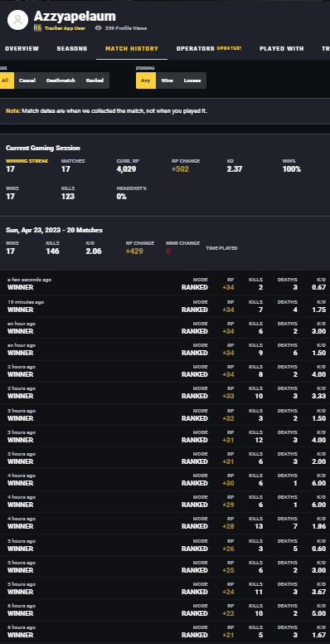This screenshot has width=330, height=644.
Task: Select the Match History tab
Action: coord(132,48)
